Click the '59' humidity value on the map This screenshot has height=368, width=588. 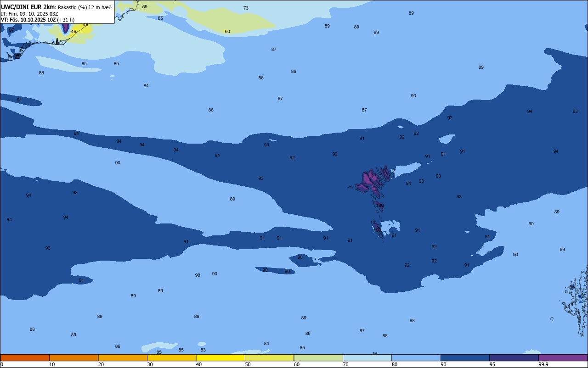click(145, 7)
